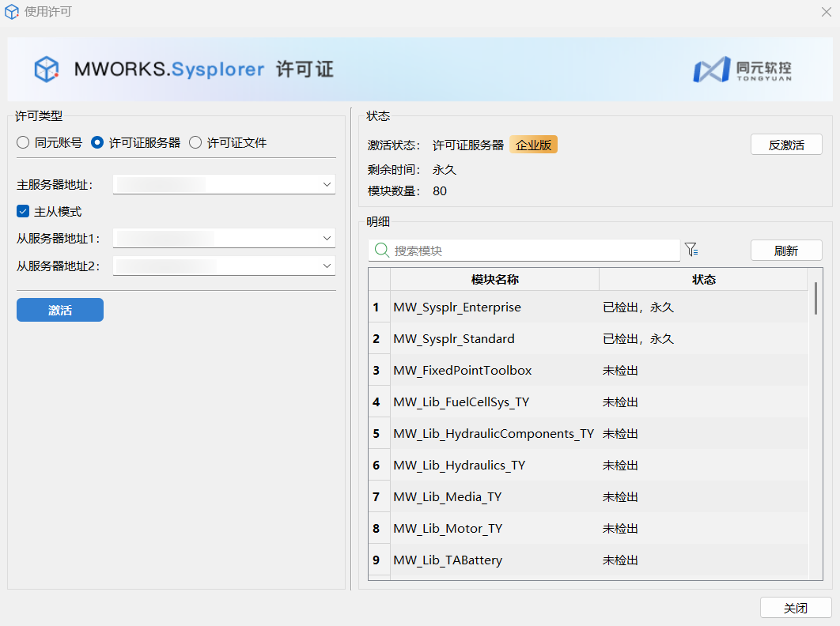Click the MWORKS cube logo in banner
The height and width of the screenshot is (626, 840).
[x=47, y=70]
